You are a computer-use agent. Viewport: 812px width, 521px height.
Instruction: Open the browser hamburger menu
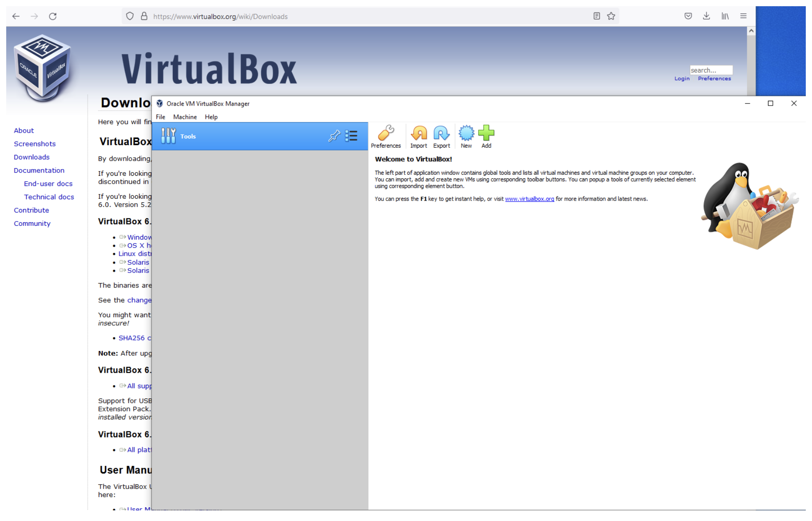pos(743,16)
